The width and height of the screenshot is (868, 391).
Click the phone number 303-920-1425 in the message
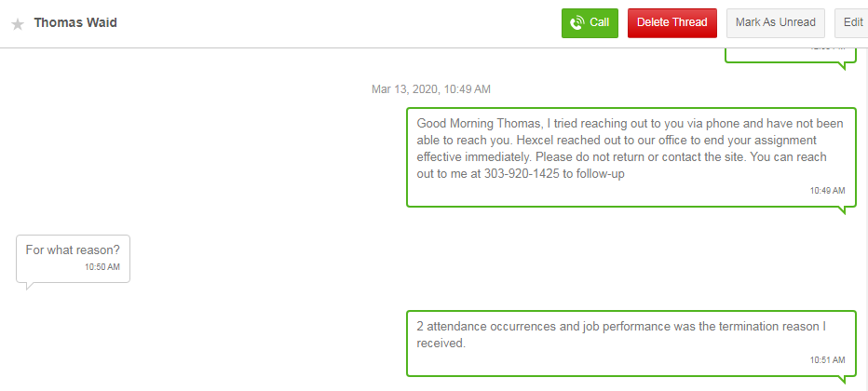click(520, 174)
